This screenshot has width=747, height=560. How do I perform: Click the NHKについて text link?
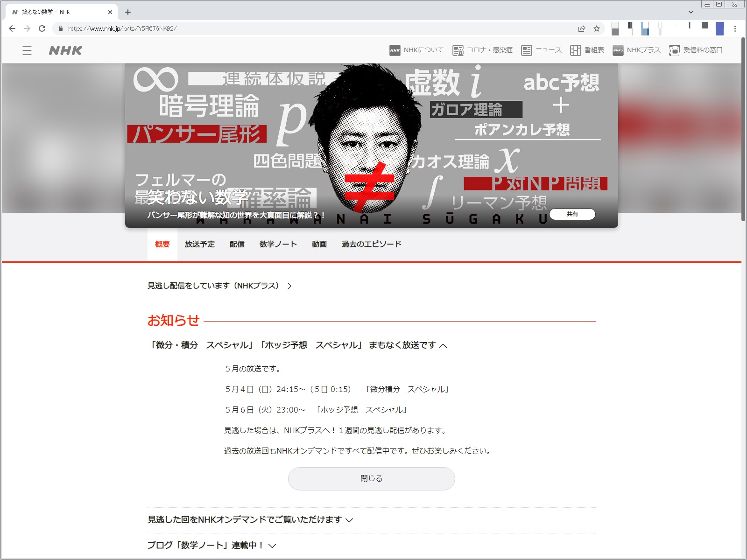pos(424,50)
